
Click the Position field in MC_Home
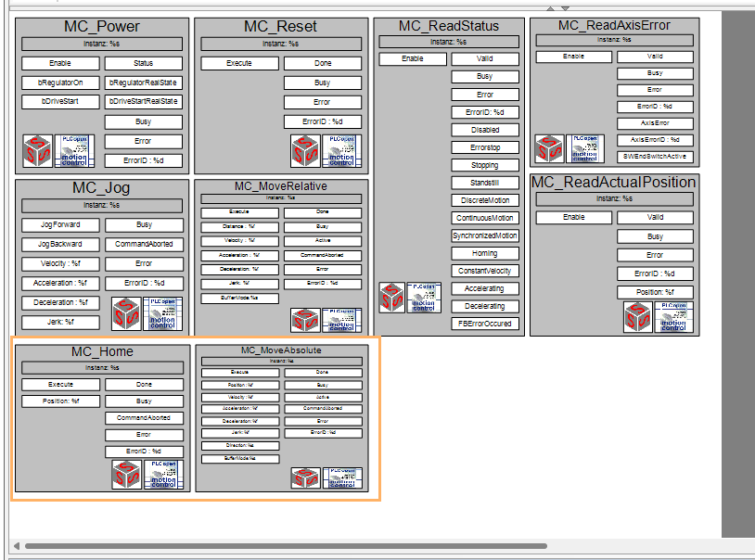(x=60, y=401)
